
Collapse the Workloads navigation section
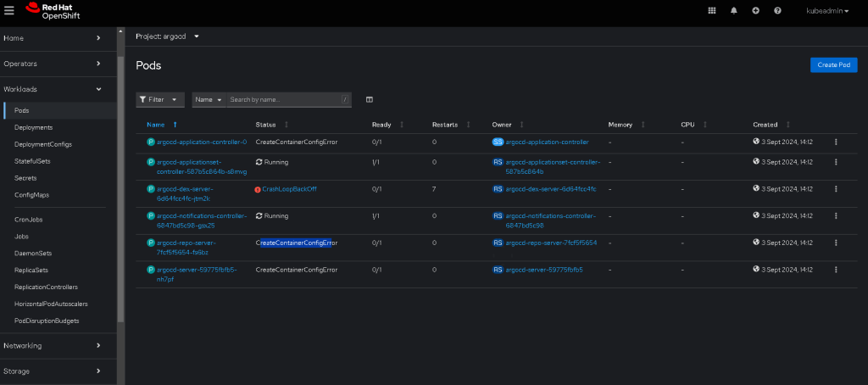click(58, 89)
